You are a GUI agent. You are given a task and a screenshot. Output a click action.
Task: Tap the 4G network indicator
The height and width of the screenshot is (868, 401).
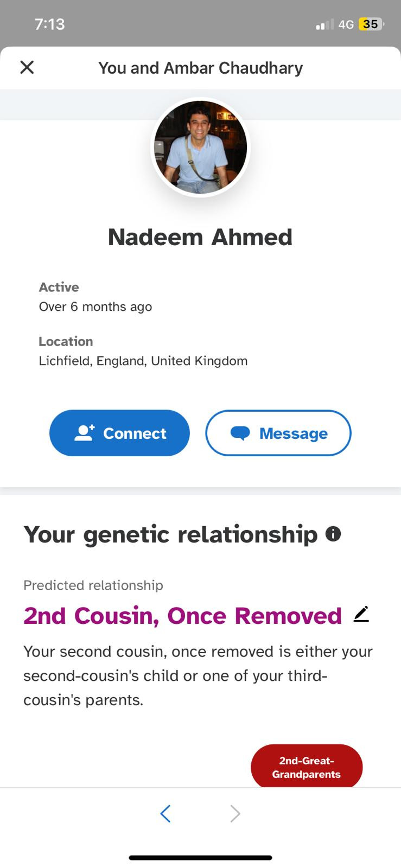pos(346,24)
